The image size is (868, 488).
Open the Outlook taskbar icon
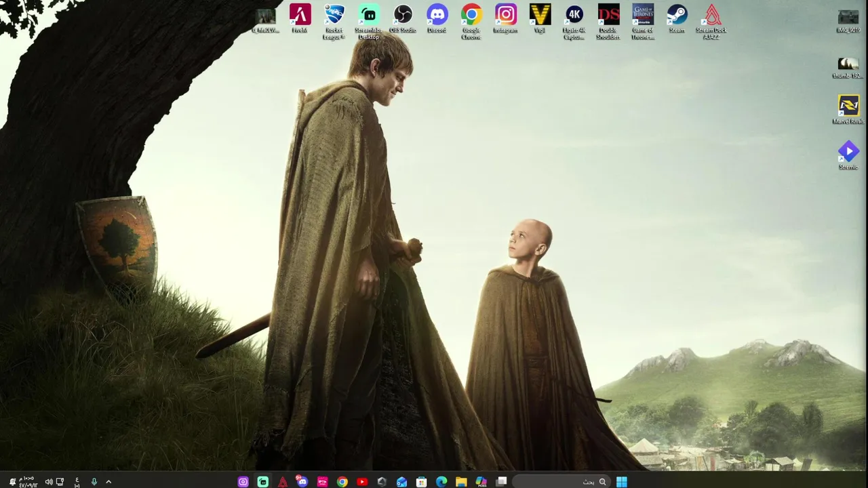pos(401,482)
